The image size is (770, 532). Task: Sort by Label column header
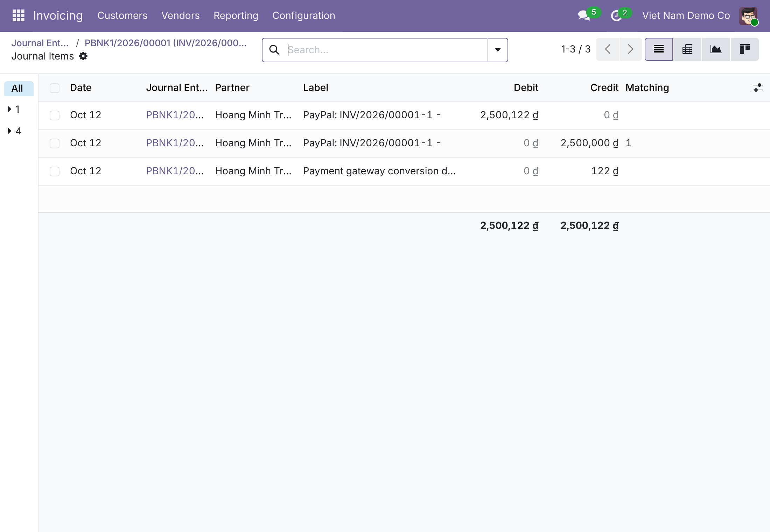point(315,87)
